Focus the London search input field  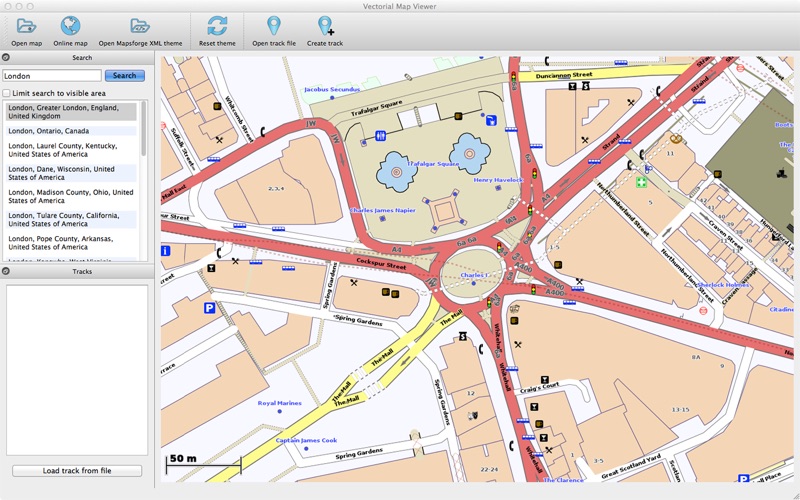click(52, 76)
